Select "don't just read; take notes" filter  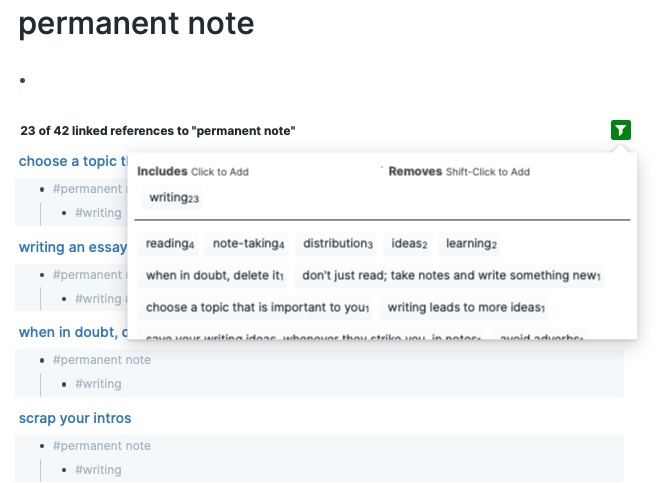451,276
